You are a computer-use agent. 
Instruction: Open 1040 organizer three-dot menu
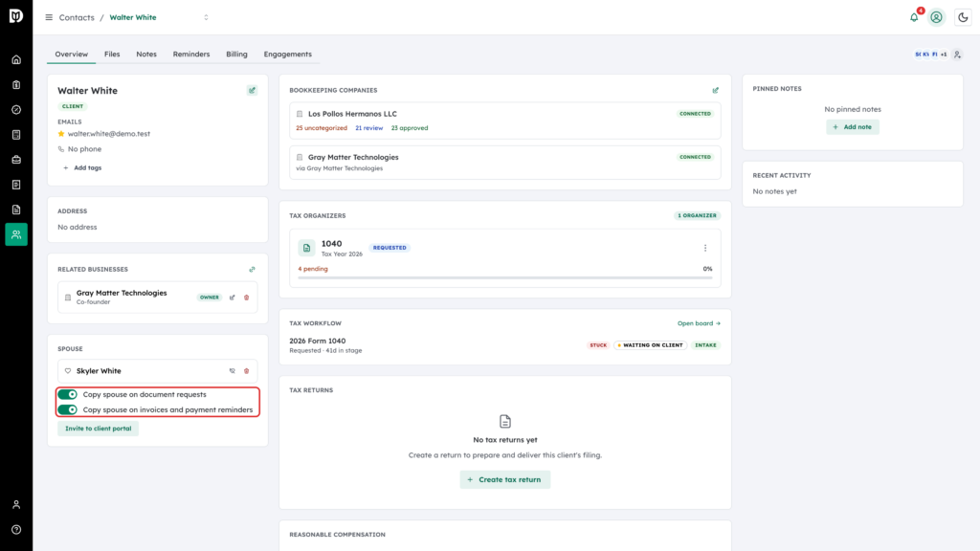(x=705, y=248)
